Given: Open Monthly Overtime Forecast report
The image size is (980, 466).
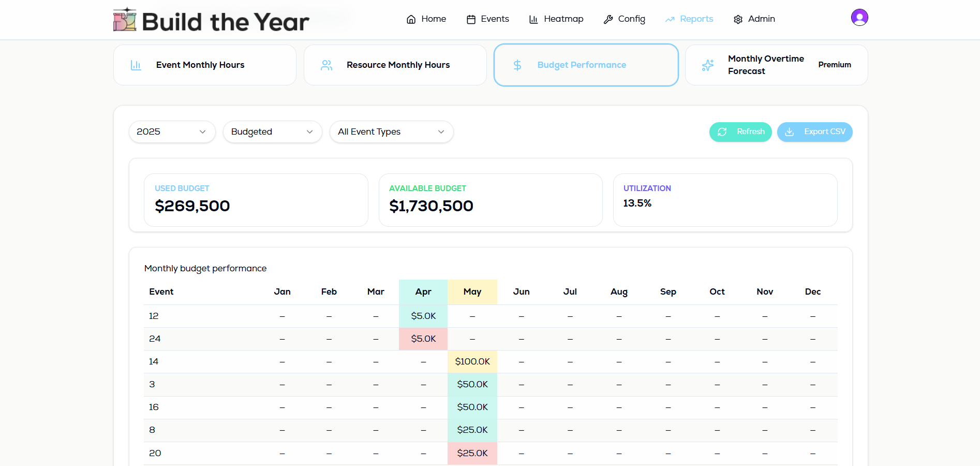Looking at the screenshot, I should pos(777,65).
